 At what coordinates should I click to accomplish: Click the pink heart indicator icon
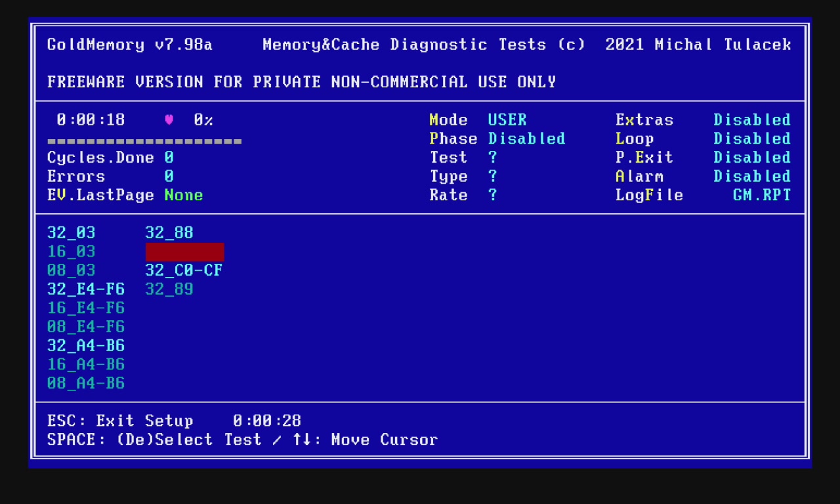point(169,120)
